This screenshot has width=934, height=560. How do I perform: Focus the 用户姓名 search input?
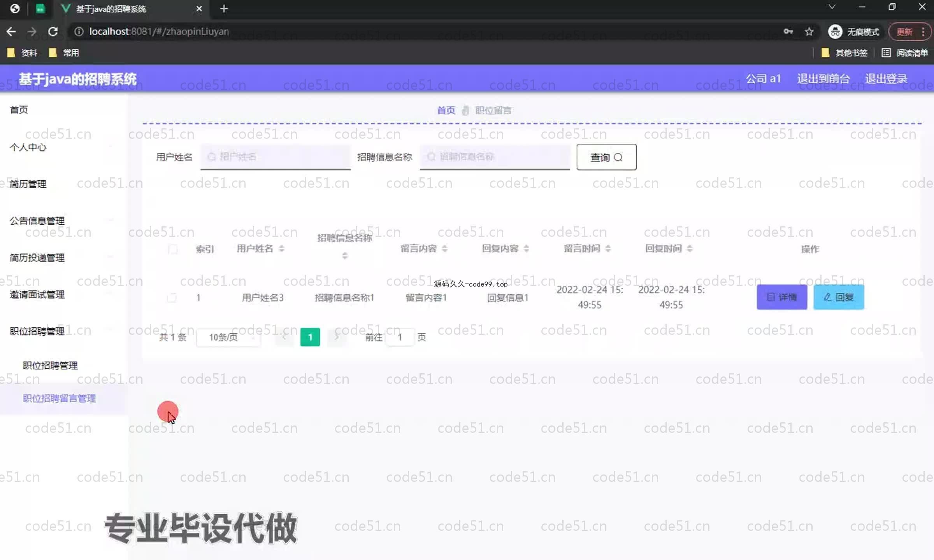point(276,157)
